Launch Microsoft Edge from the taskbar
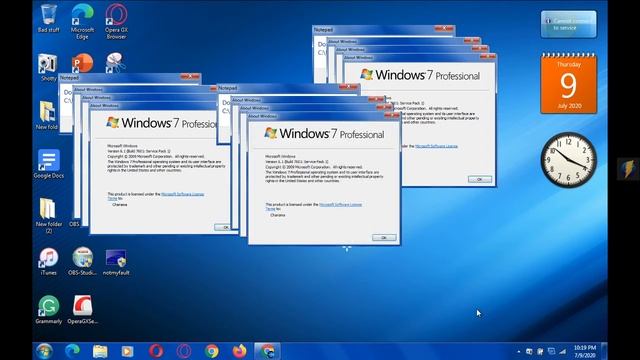The image size is (640, 360). 72,351
